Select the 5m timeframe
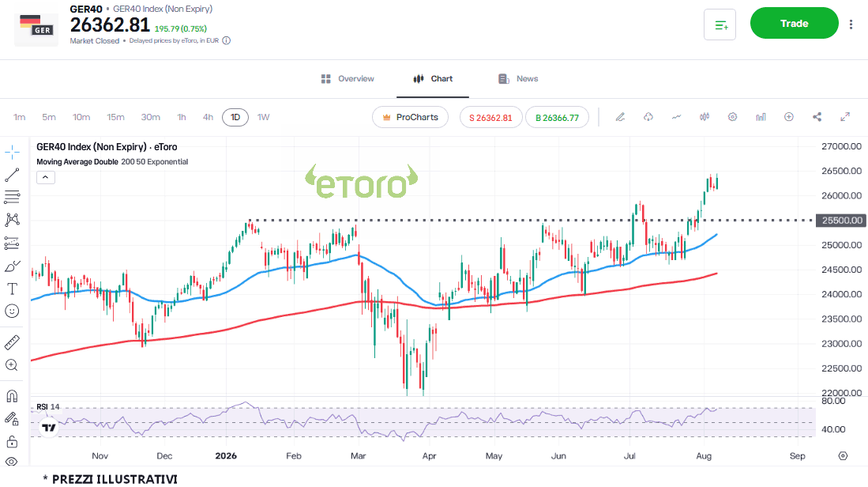The height and width of the screenshot is (487, 868). coord(49,117)
